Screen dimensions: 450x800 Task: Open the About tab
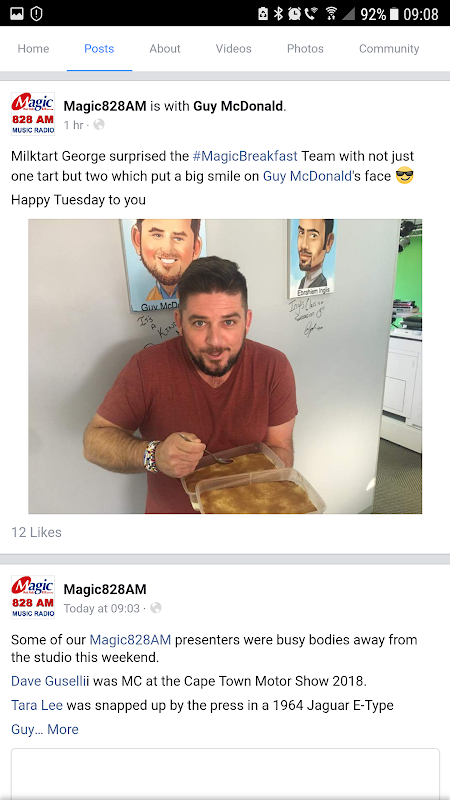(x=165, y=48)
